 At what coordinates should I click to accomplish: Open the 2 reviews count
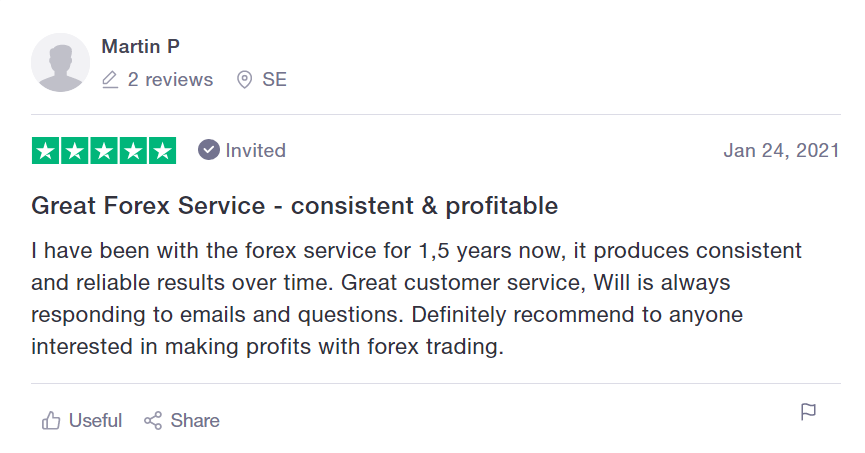tap(170, 79)
